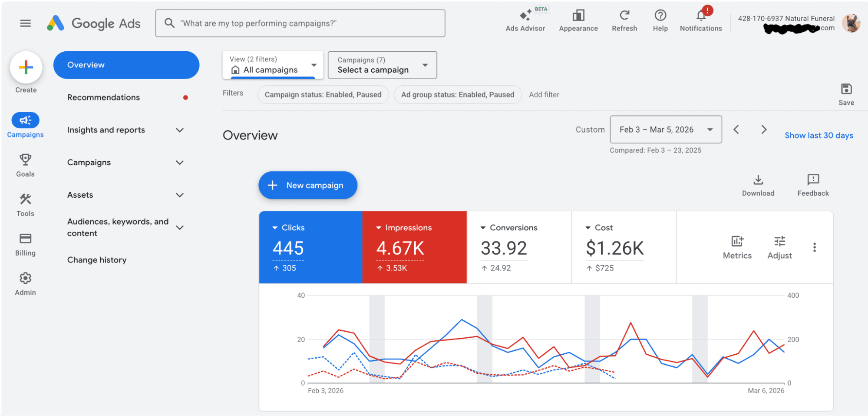Click Show last 30 days
Viewport: 868px width, 416px height.
click(x=818, y=135)
